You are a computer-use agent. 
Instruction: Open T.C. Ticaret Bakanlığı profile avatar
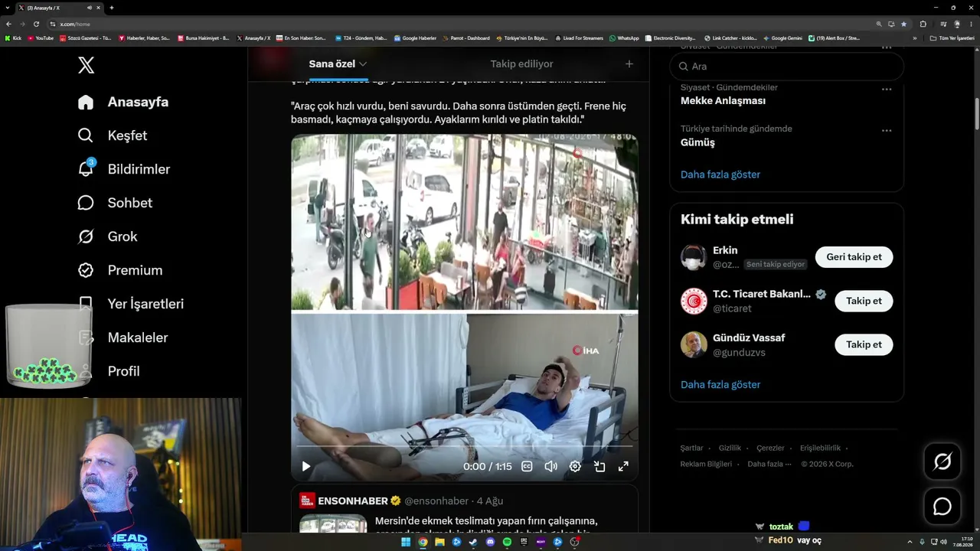point(694,301)
